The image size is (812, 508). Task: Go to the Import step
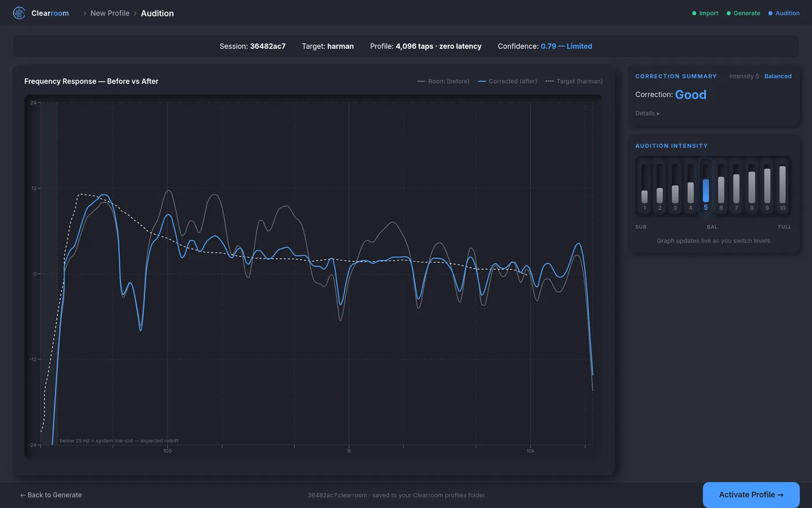[705, 13]
